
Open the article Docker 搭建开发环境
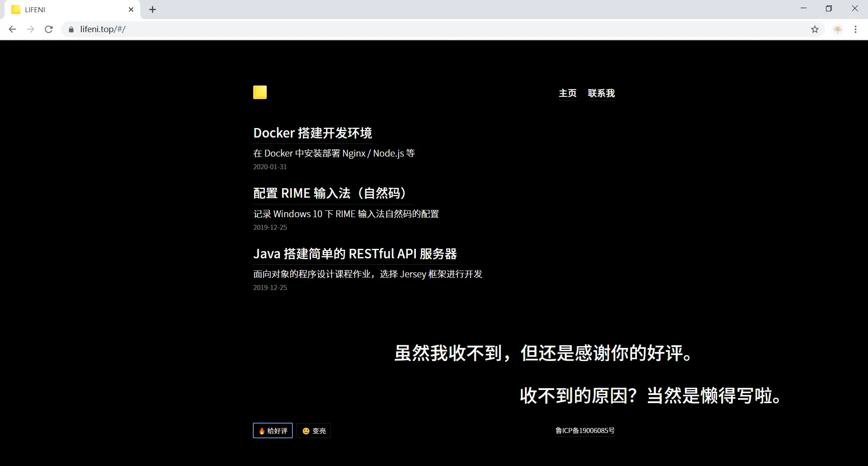click(312, 133)
